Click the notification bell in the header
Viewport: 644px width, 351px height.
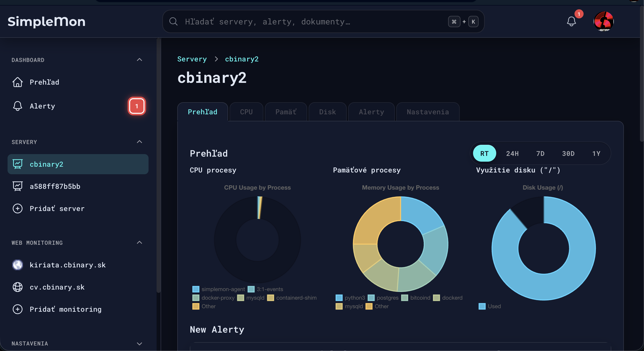pos(571,21)
